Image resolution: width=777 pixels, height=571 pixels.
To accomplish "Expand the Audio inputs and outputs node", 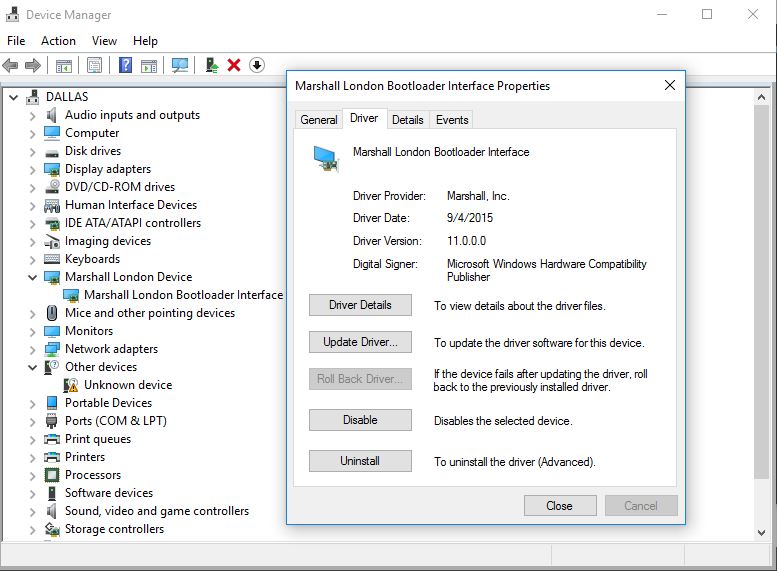I will [x=33, y=115].
